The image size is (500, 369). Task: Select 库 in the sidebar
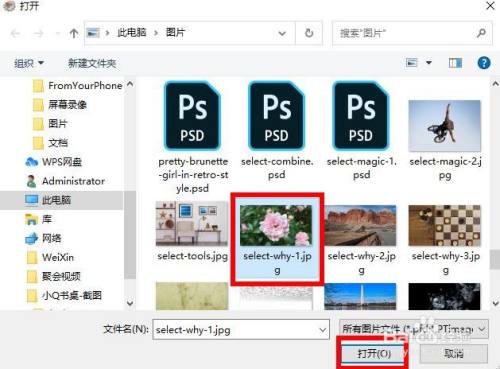(39, 219)
